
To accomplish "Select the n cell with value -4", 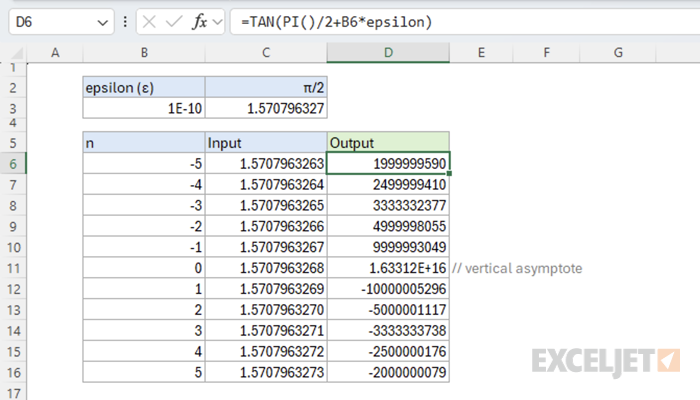I will (x=144, y=184).
